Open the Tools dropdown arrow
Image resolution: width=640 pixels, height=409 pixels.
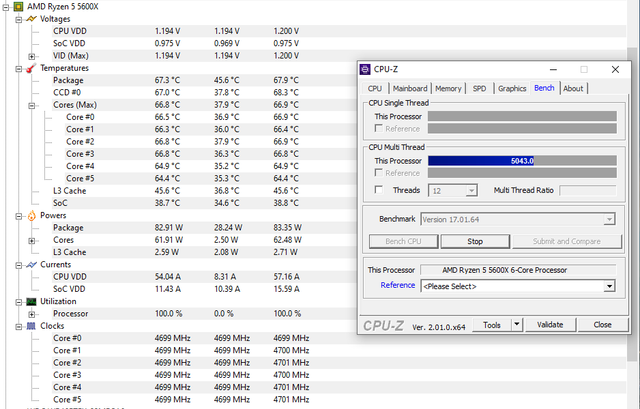tap(517, 325)
